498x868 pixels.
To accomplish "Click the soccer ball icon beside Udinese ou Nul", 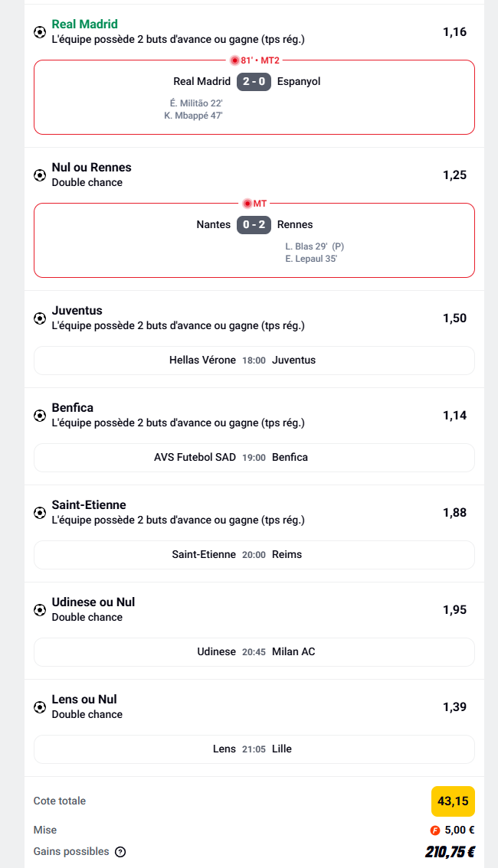I will tap(40, 610).
